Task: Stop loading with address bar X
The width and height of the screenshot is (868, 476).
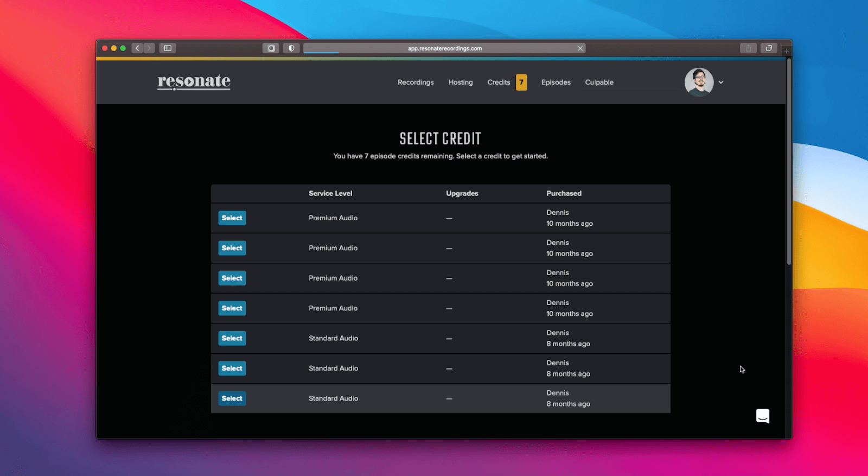Action: pyautogui.click(x=580, y=48)
